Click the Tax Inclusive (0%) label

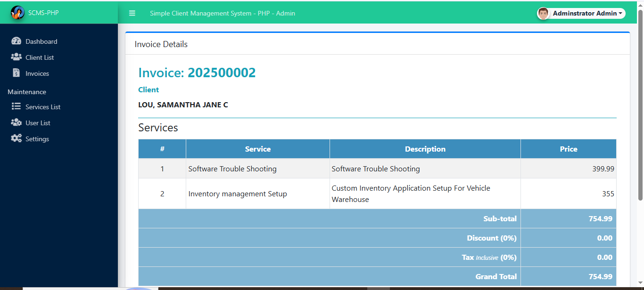489,257
